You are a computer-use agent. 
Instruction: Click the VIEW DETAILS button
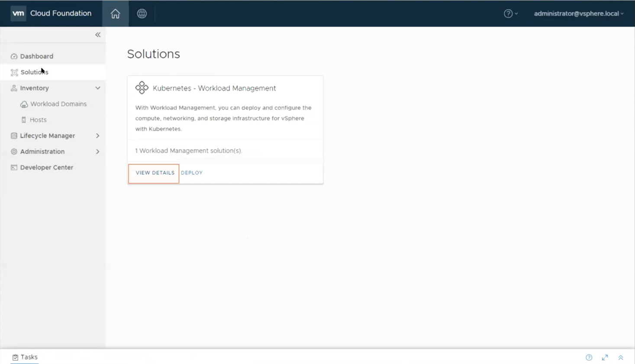point(155,173)
